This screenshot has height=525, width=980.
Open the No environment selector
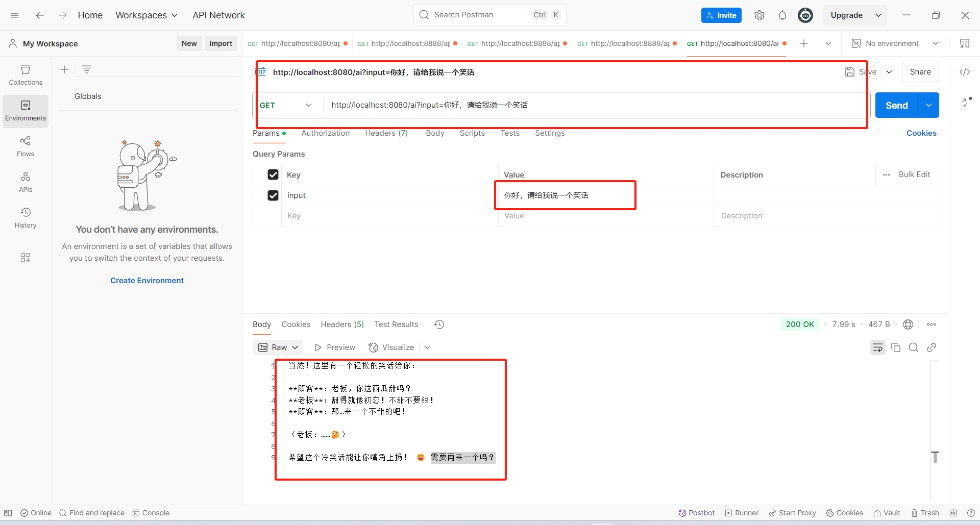[895, 43]
